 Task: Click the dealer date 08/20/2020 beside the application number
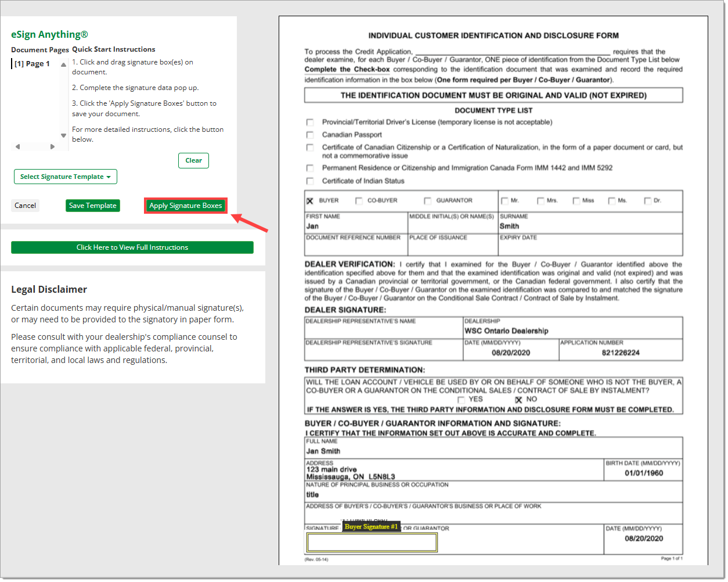click(x=511, y=353)
